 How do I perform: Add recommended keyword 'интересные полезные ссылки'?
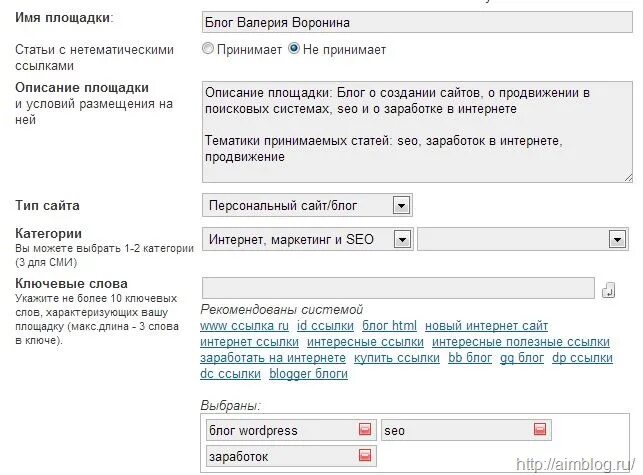point(521,342)
